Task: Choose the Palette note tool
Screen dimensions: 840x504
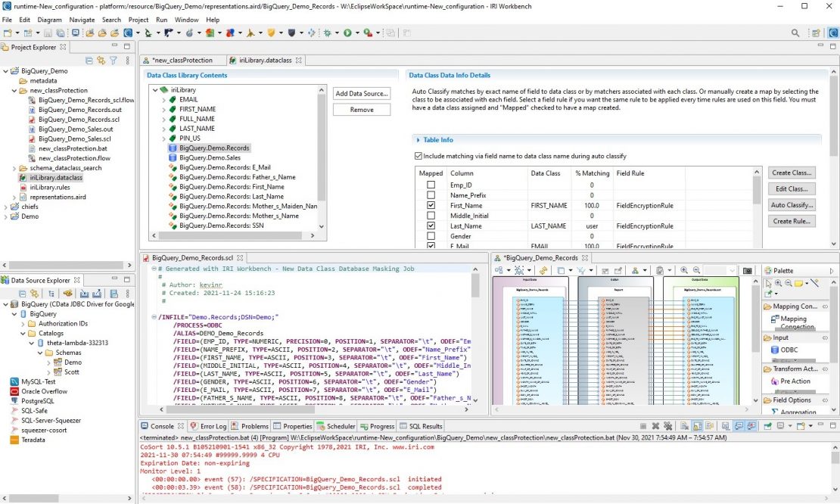Action: (799, 283)
